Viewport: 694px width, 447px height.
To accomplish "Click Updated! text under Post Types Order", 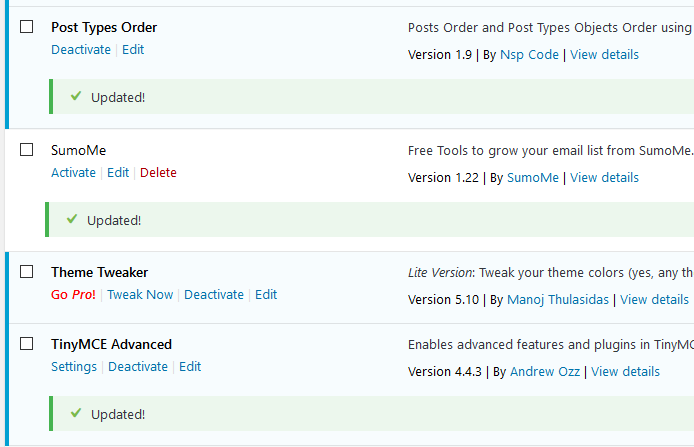I will [118, 97].
